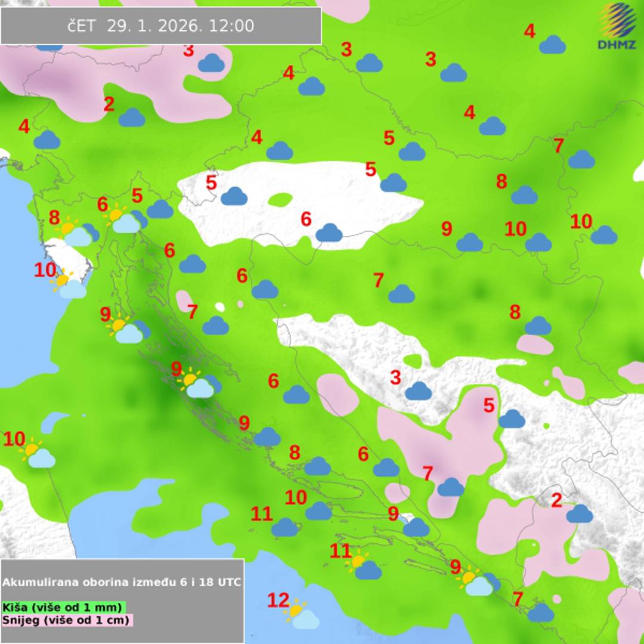Click the partly sunny icon beside temperature 12
The height and width of the screenshot is (644, 644).
(x=303, y=615)
